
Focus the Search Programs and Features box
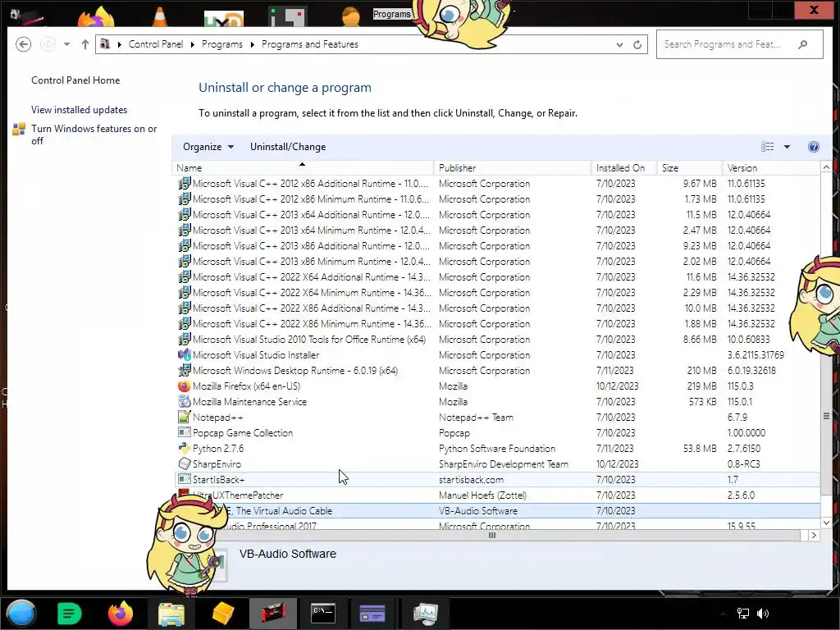[x=739, y=44]
